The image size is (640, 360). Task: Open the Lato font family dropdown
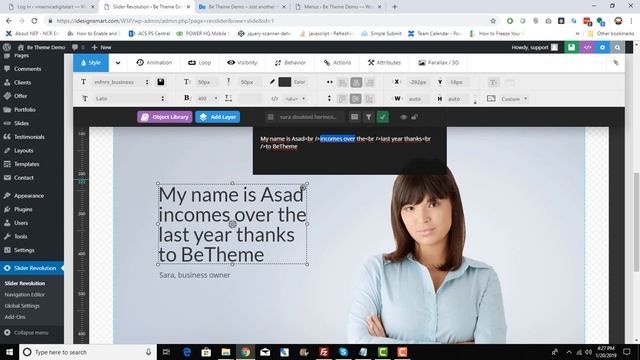[129, 98]
